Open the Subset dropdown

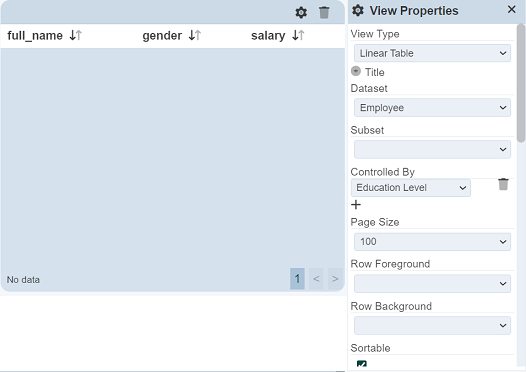[x=432, y=149]
